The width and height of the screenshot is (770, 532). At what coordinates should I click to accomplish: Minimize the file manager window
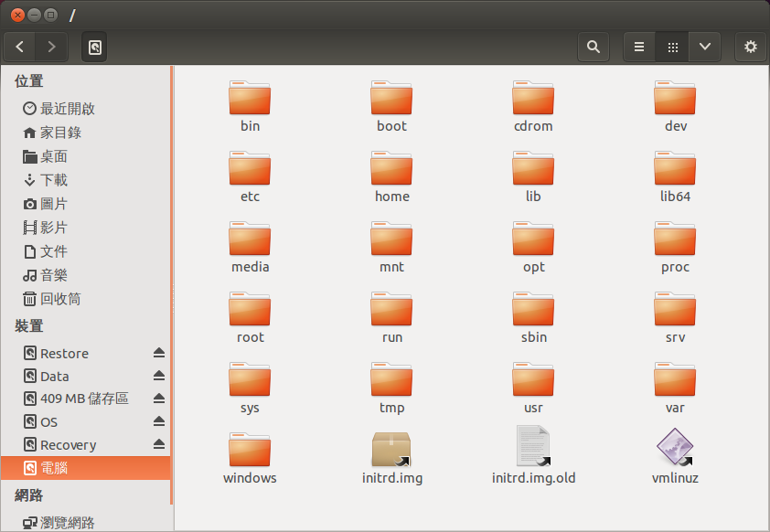pyautogui.click(x=34, y=16)
